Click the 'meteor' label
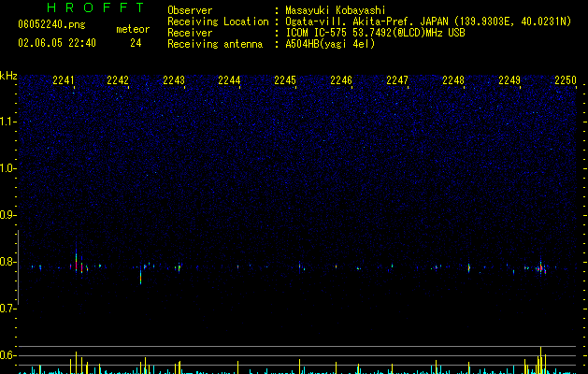 click(x=133, y=29)
